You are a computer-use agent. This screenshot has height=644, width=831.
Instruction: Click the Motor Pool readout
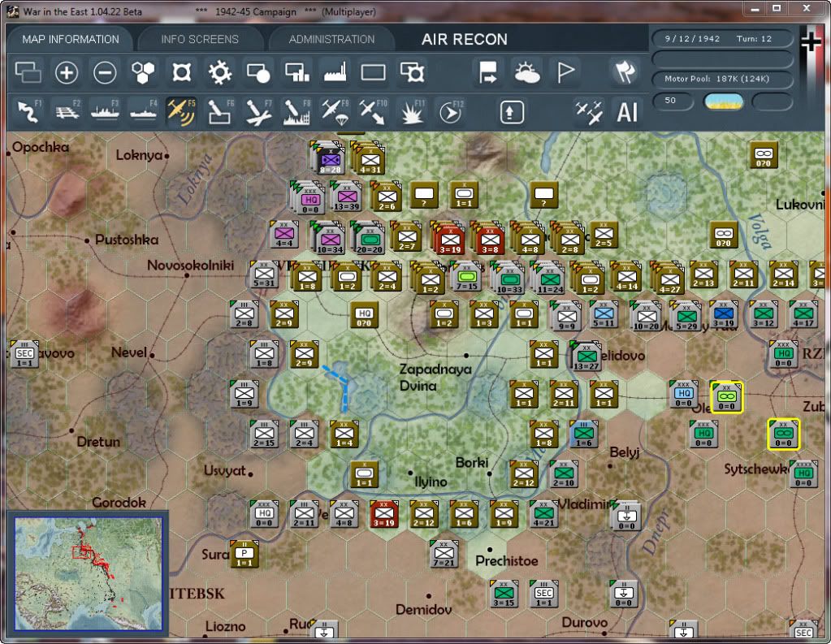tap(722, 79)
